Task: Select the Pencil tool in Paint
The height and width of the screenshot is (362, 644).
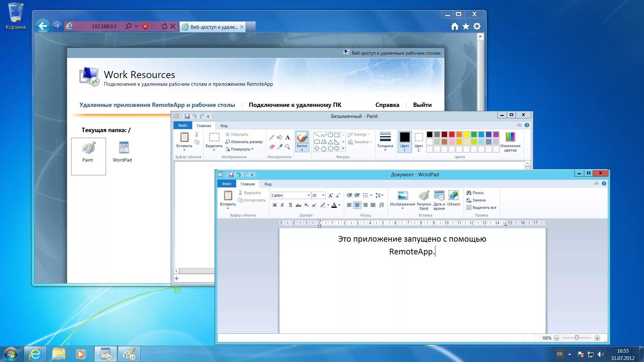Action: pyautogui.click(x=271, y=137)
